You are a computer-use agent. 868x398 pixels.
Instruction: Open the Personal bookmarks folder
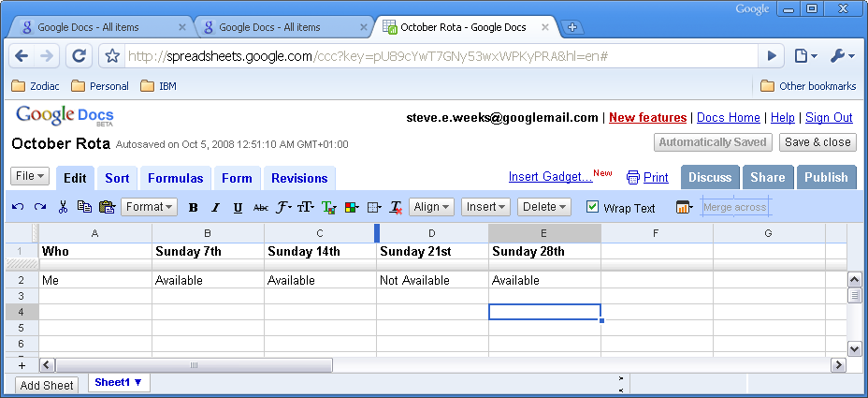click(x=100, y=86)
